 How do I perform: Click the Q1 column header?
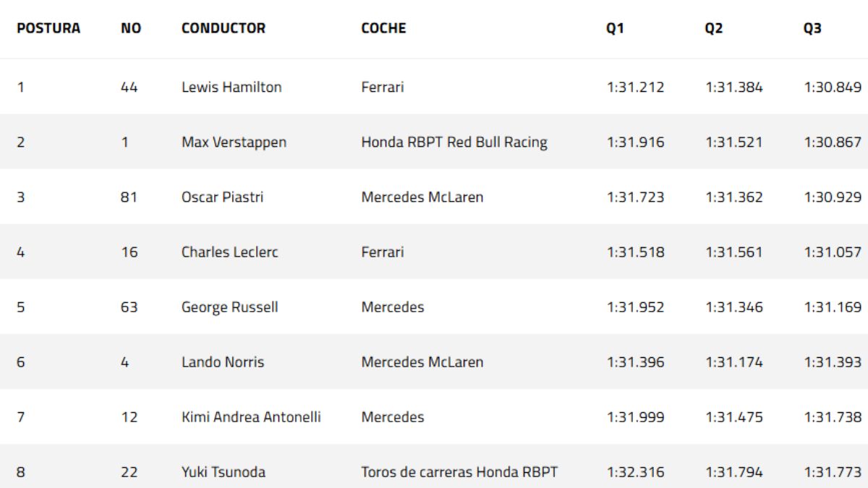tap(616, 29)
